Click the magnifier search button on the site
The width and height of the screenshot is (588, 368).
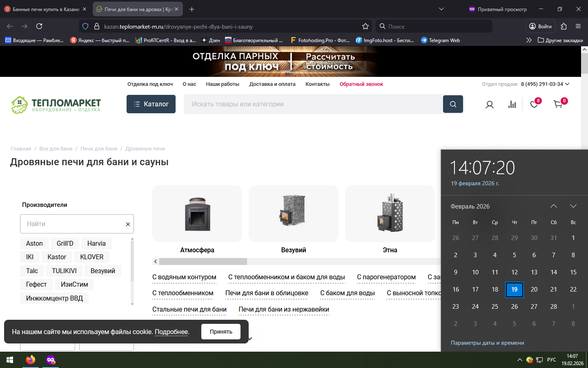pyautogui.click(x=453, y=104)
